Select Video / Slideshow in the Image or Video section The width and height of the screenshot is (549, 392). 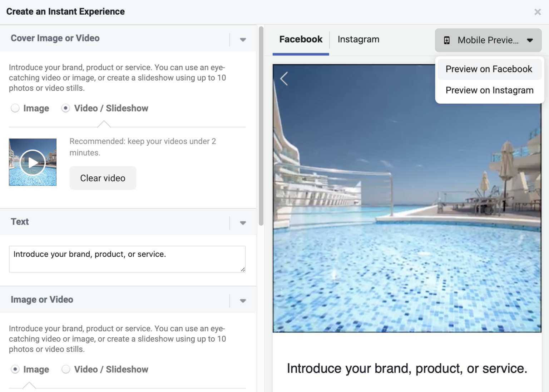click(66, 370)
